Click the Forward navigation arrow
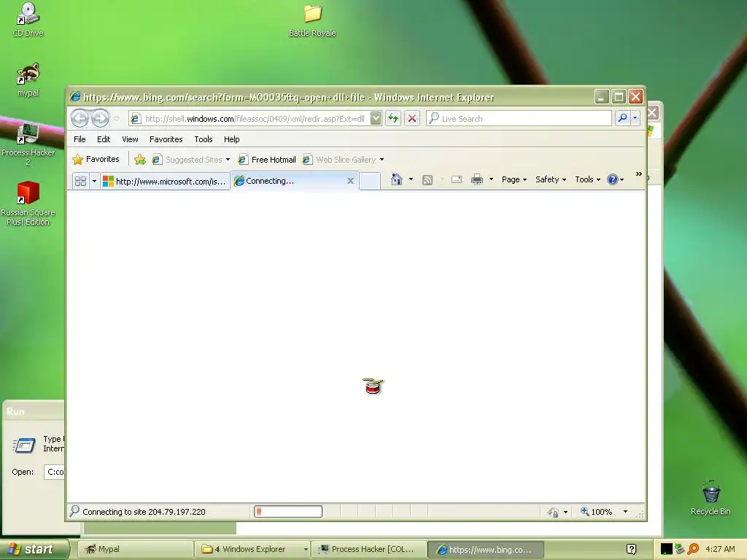Screen dimensions: 747x560 100,118
